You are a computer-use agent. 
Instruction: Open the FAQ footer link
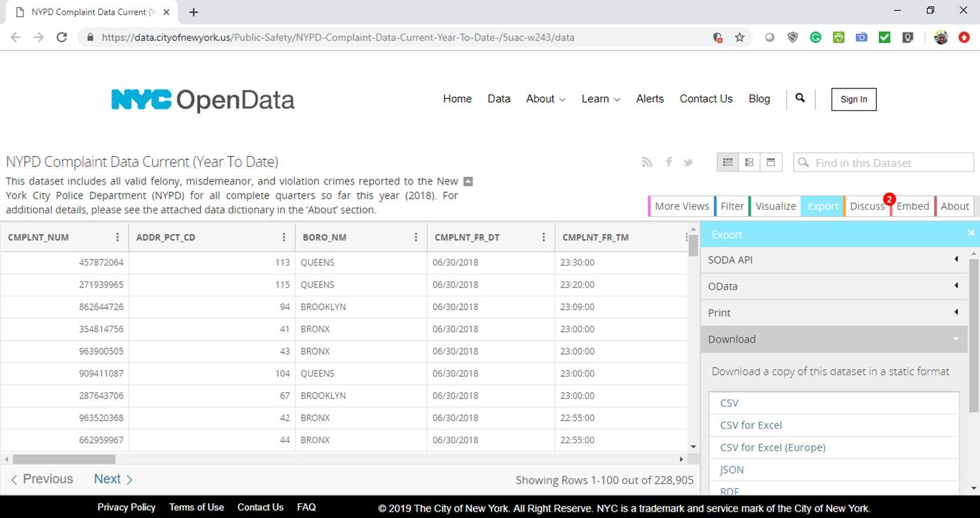pos(306,507)
